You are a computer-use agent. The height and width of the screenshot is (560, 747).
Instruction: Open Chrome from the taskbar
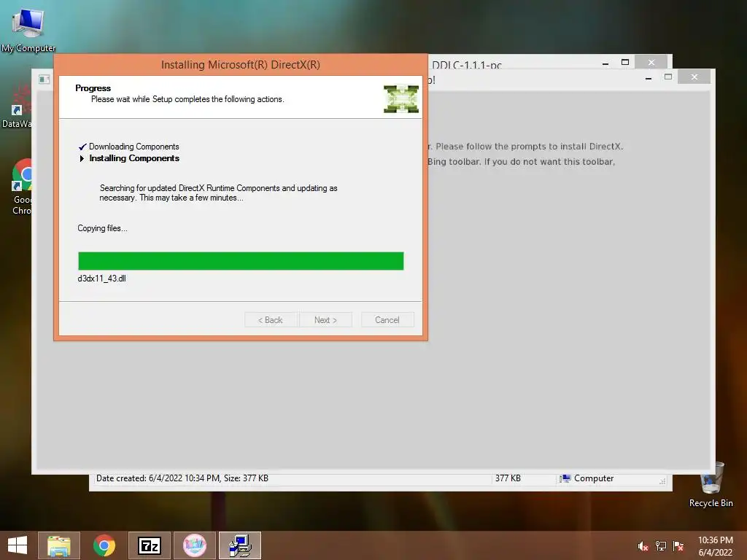104,545
